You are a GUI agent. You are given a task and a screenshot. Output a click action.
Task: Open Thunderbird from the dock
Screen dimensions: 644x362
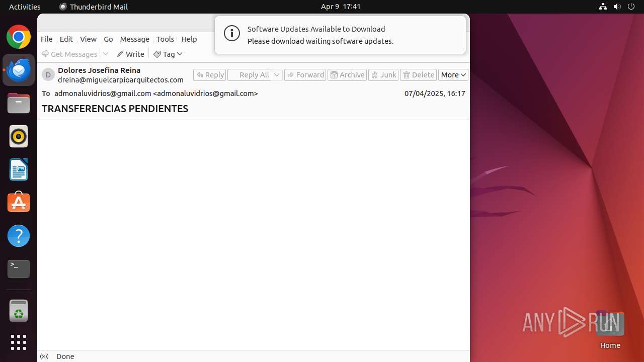click(x=19, y=70)
